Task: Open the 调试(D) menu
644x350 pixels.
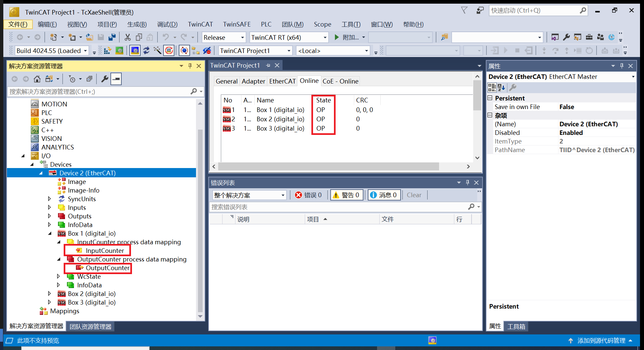Action: pyautogui.click(x=167, y=24)
